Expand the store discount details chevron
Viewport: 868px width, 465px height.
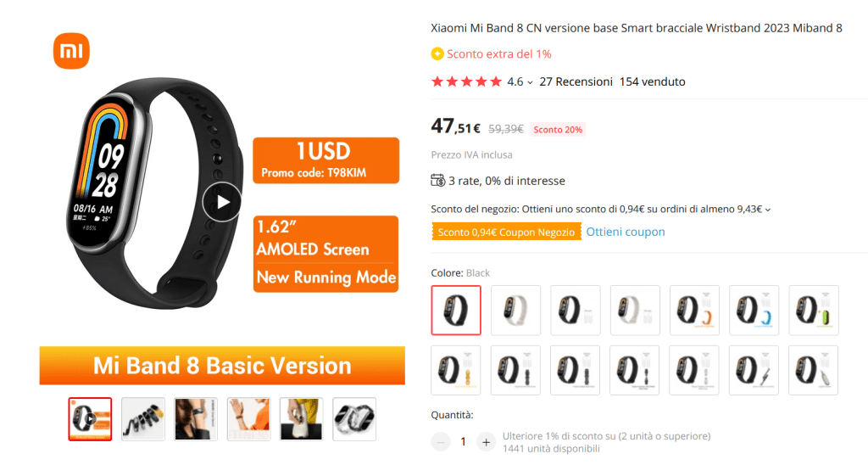click(x=768, y=210)
